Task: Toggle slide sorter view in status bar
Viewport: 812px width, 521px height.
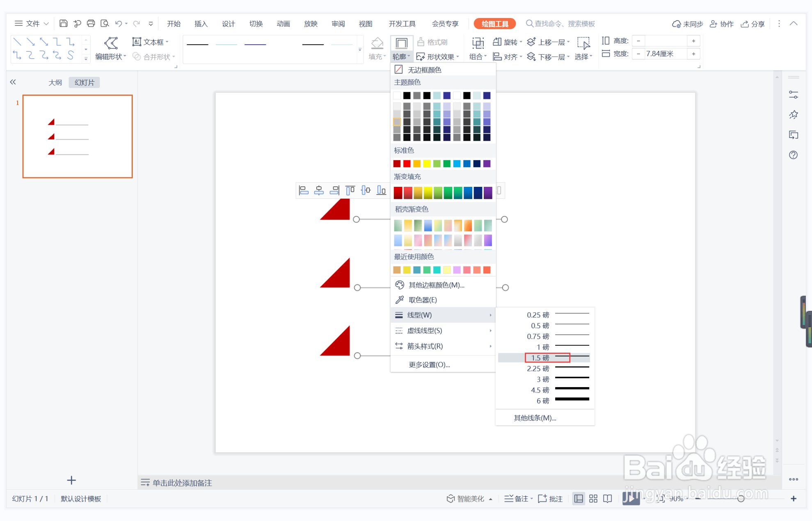Action: [x=593, y=498]
